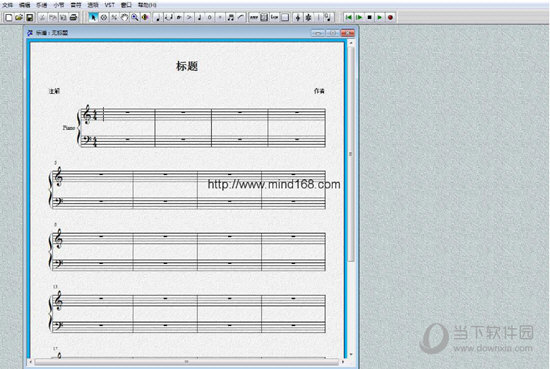The width and height of the screenshot is (550, 369).
Task: Select the arrow pointer tool
Action: [x=93, y=17]
